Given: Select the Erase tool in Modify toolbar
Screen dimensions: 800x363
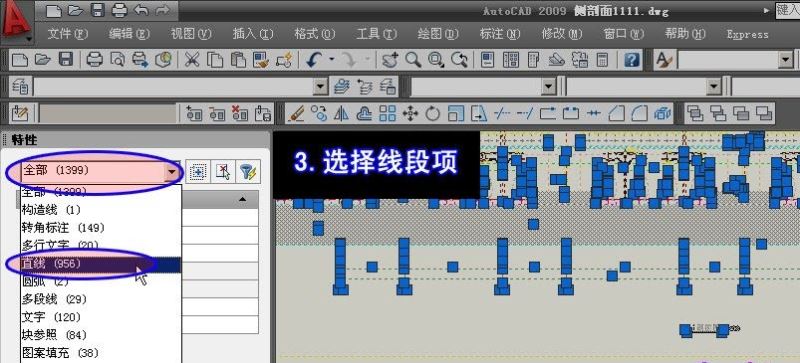Looking at the screenshot, I should click(x=296, y=113).
